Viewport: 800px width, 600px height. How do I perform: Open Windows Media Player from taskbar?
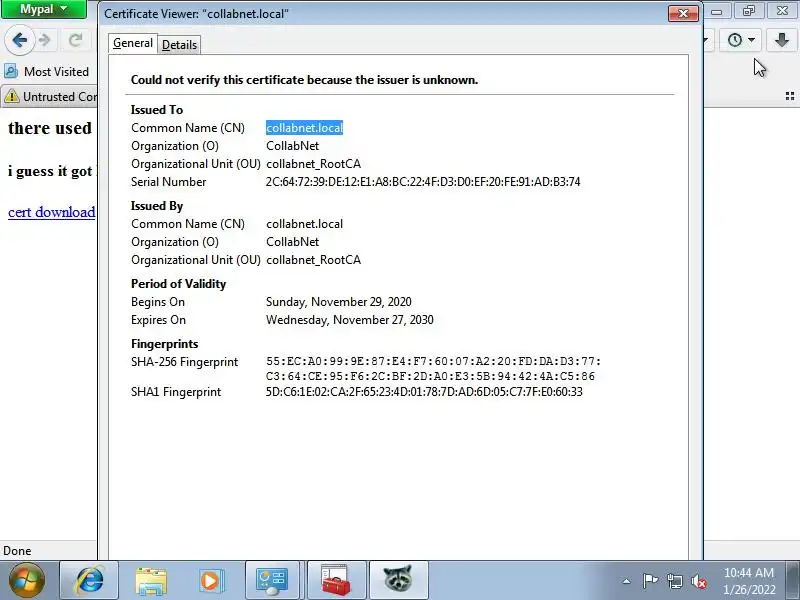click(210, 580)
